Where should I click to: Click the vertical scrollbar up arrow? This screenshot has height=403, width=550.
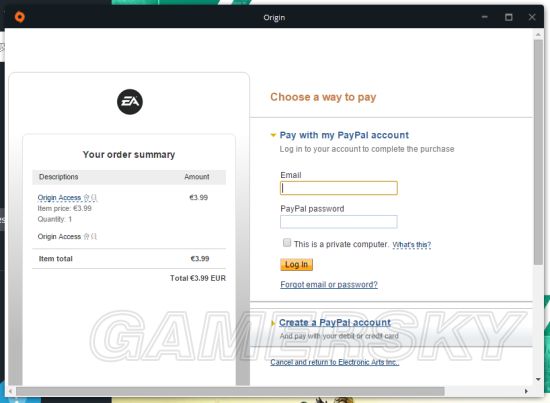(x=538, y=34)
